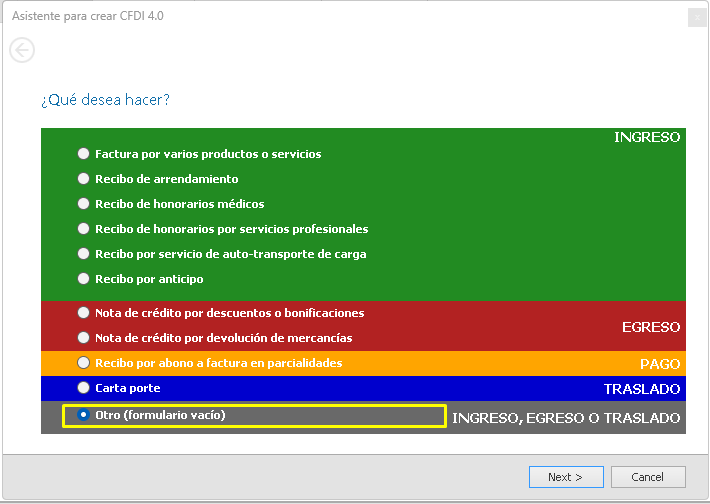Click the Cancel button
The height and width of the screenshot is (504, 710).
[x=648, y=477]
